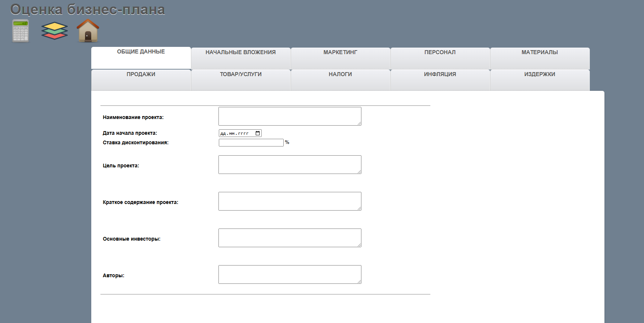
Task: Focus the Дата начала проекта date field
Action: pyautogui.click(x=236, y=133)
